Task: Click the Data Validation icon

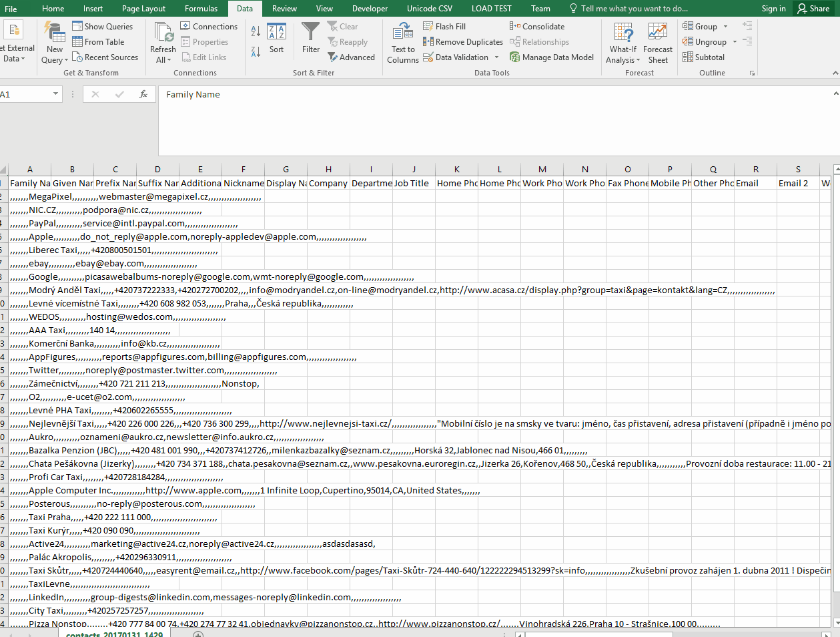Action: click(428, 57)
